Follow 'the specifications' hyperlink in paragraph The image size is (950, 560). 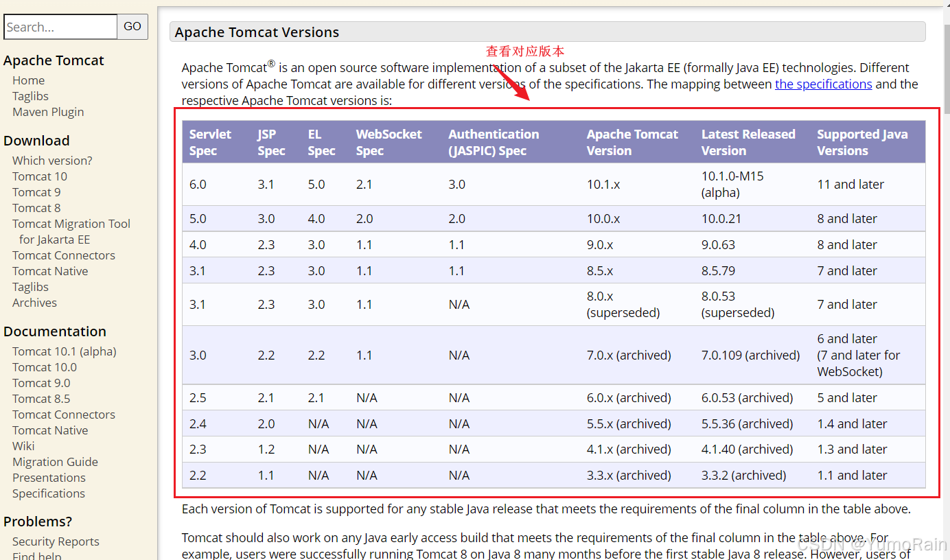point(824,84)
